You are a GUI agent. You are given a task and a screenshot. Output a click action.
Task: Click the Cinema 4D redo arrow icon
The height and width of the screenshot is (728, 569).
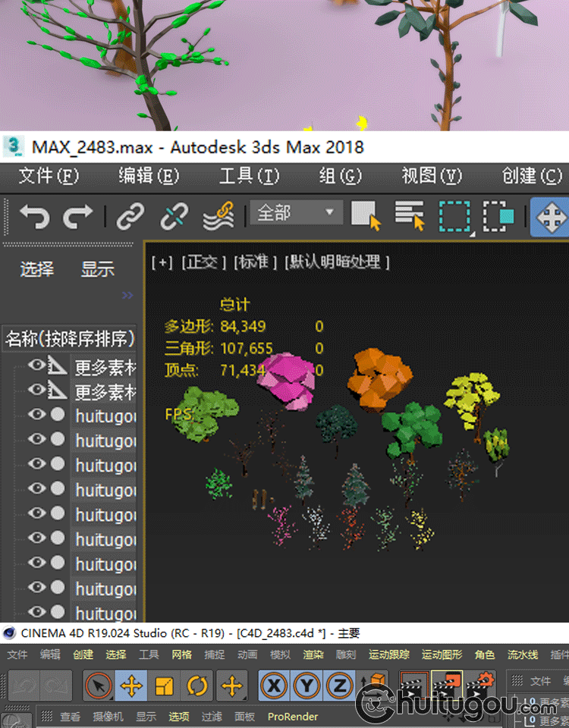56,686
